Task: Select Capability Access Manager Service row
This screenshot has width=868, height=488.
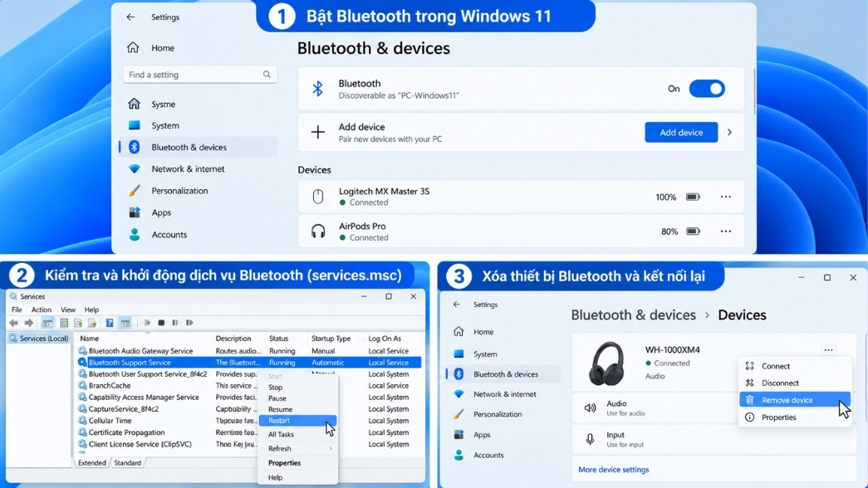Action: (x=249, y=398)
